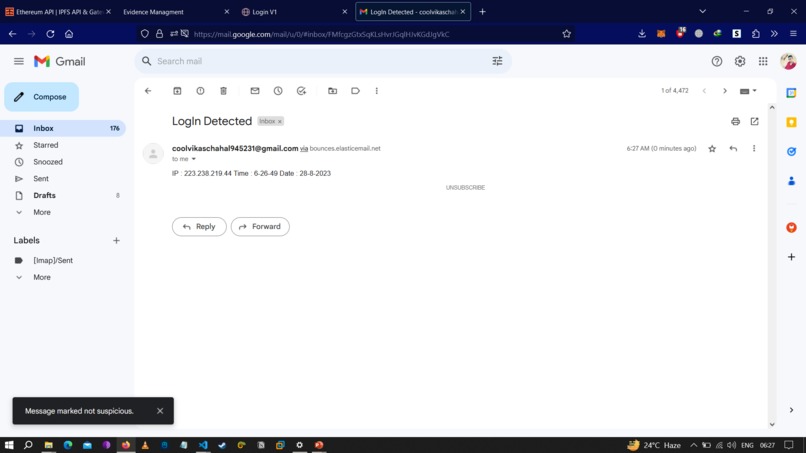This screenshot has height=453, width=806.
Task: Open the [Imap]/Sent label
Action: click(x=63, y=261)
